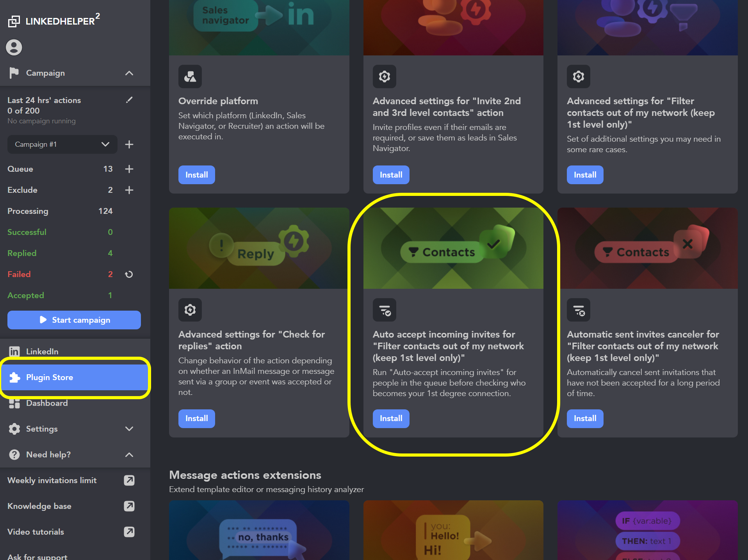Add profiles to Queue with plus icon

pyautogui.click(x=129, y=169)
